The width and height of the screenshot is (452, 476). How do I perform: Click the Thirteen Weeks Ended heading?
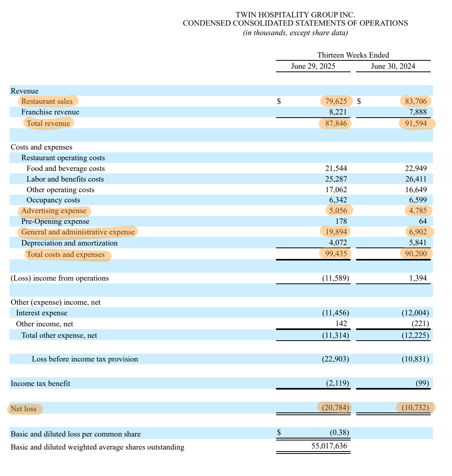click(x=353, y=55)
